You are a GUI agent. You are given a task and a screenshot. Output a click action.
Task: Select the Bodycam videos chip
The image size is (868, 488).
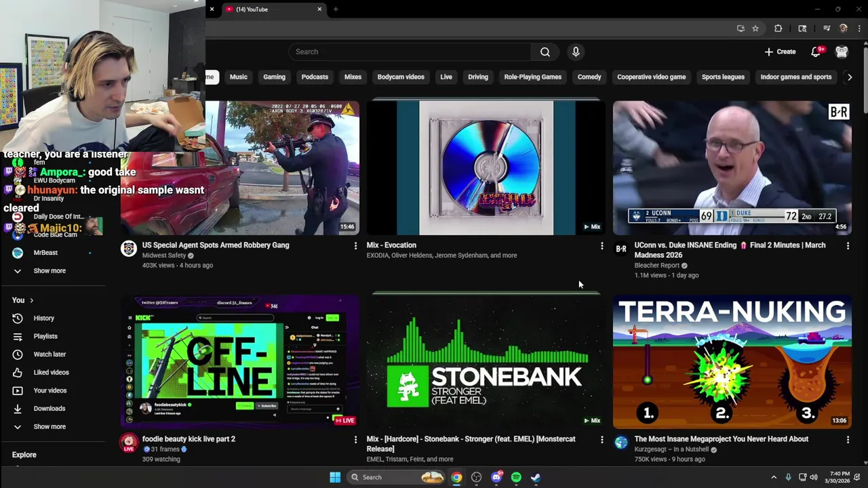click(401, 77)
